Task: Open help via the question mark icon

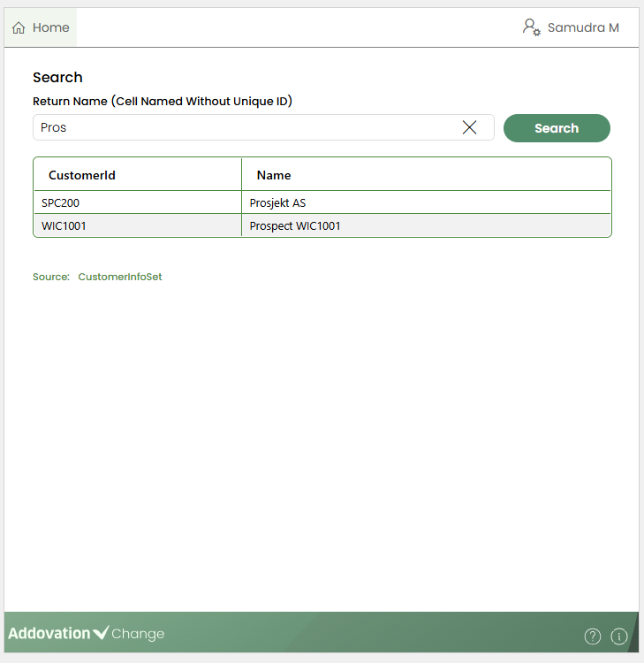Action: [x=593, y=636]
